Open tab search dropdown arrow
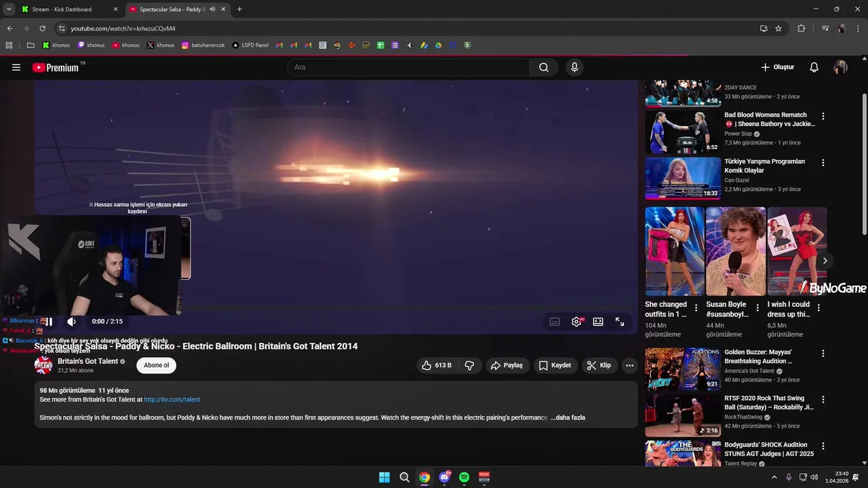 point(9,9)
